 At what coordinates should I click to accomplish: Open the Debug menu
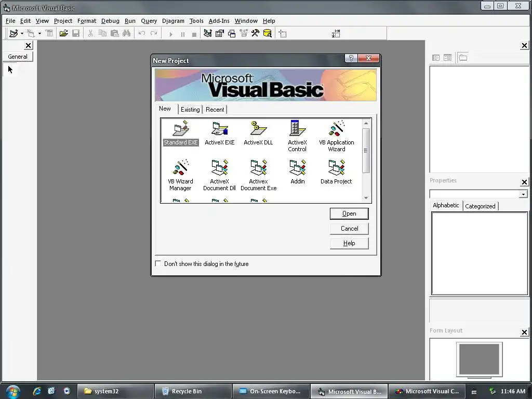click(110, 21)
